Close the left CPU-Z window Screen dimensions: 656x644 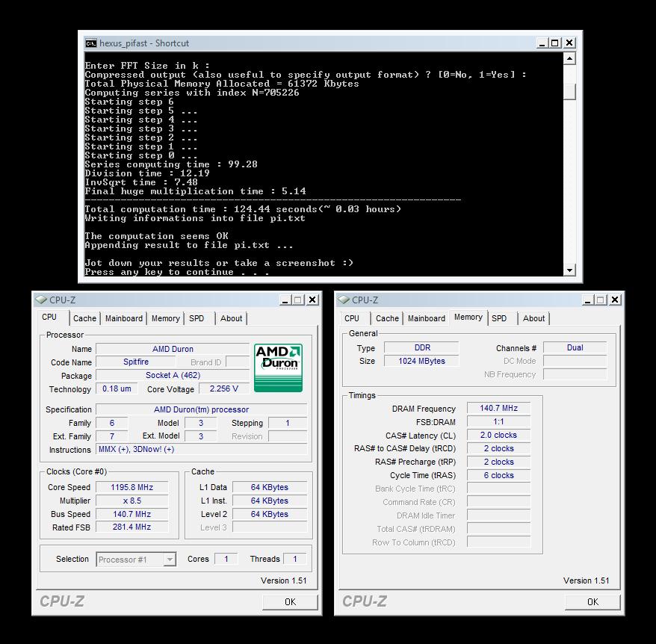[312, 300]
